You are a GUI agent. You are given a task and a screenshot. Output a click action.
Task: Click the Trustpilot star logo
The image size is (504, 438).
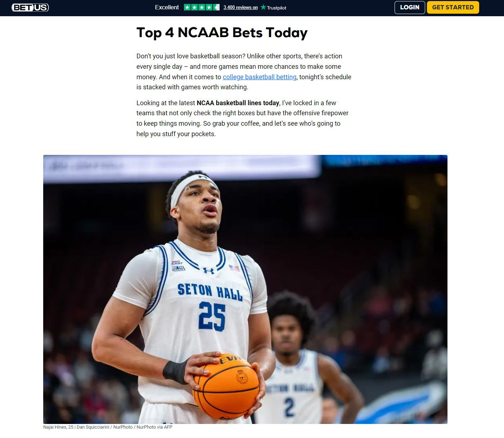point(263,7)
